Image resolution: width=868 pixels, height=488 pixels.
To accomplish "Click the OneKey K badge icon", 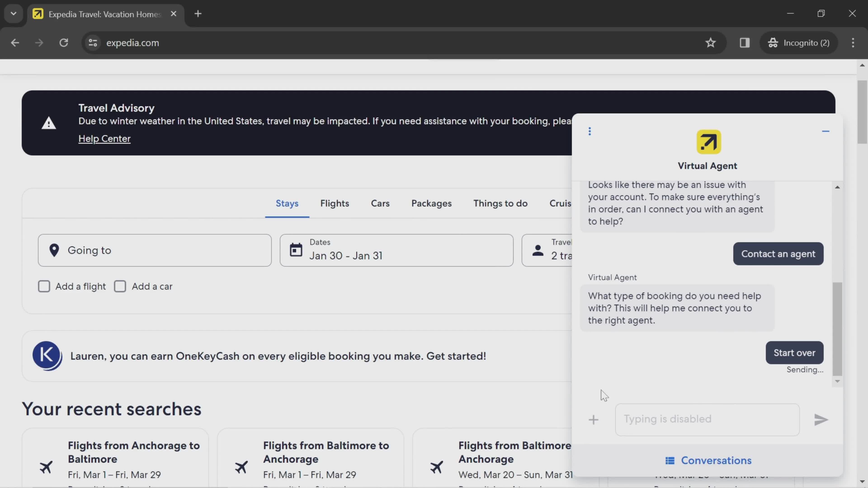I will (47, 356).
